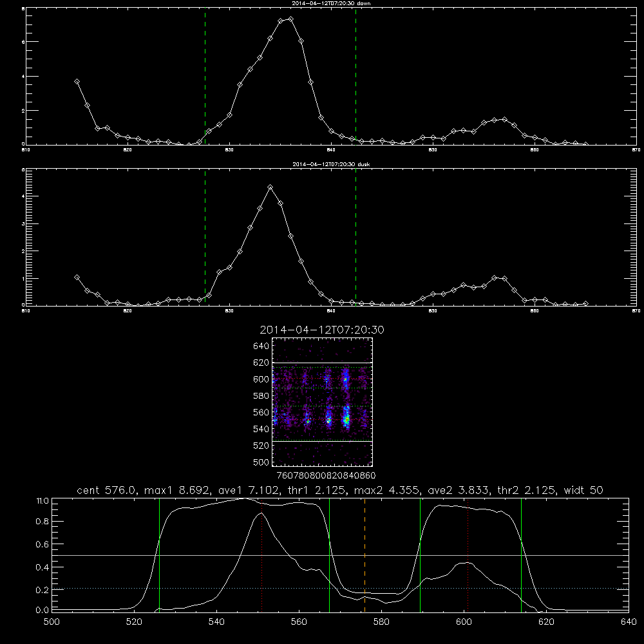The height and width of the screenshot is (644, 644).
Task: Click the lower white horizontal line in spectral image
Action: (x=323, y=442)
